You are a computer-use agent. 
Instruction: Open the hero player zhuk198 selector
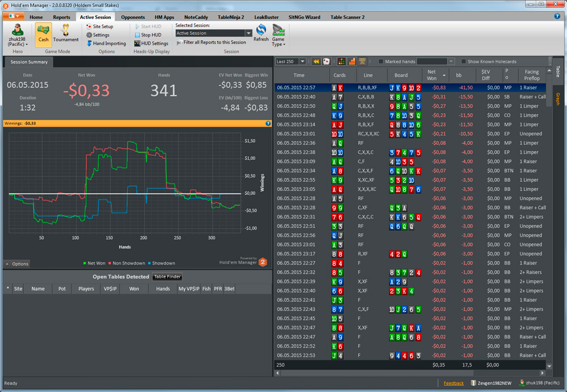click(18, 35)
